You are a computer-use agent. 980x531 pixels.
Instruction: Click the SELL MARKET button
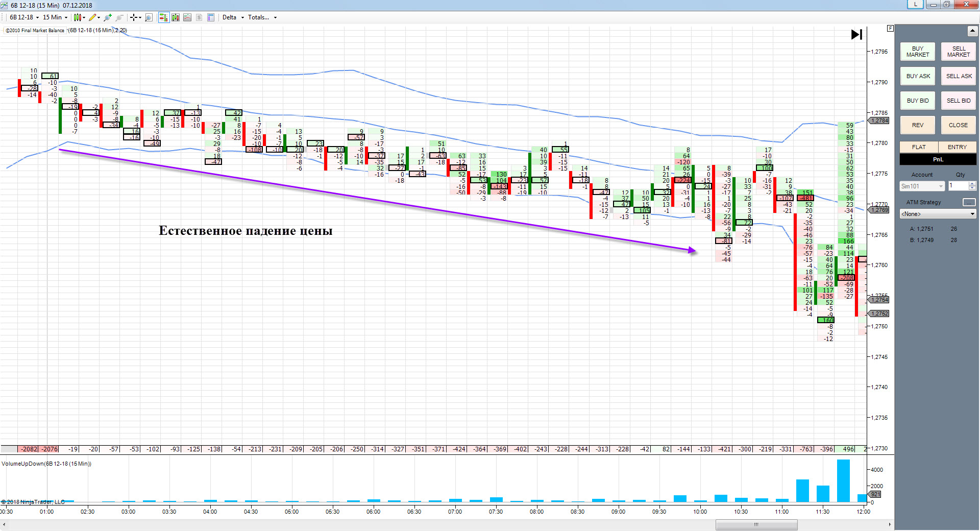[959, 52]
